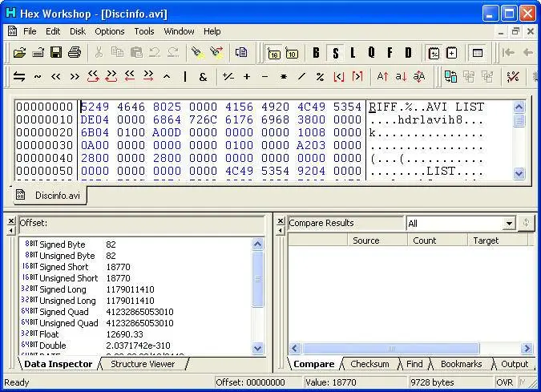Click the Cut scissors icon
Screen dimensions: 541x392
point(99,53)
